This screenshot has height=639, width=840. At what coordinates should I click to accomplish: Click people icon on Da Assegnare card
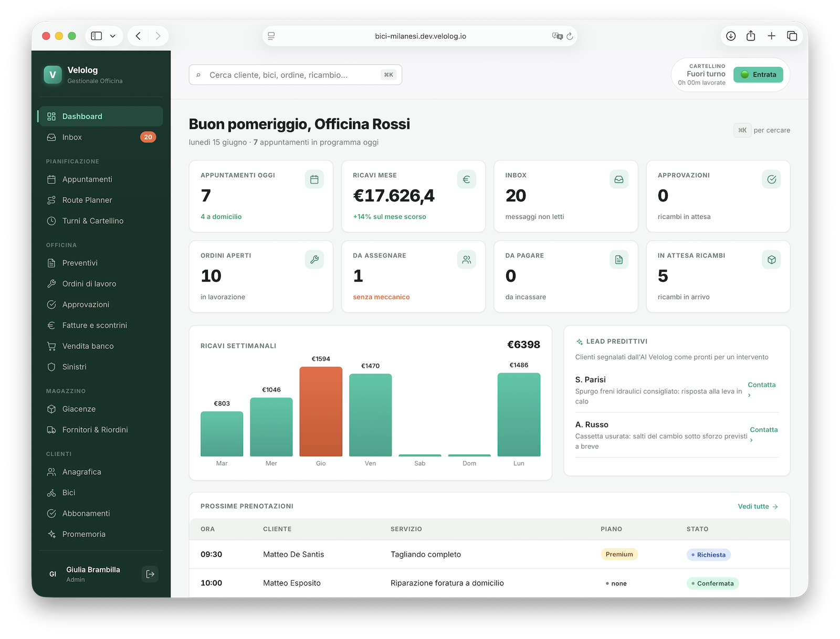pos(467,260)
